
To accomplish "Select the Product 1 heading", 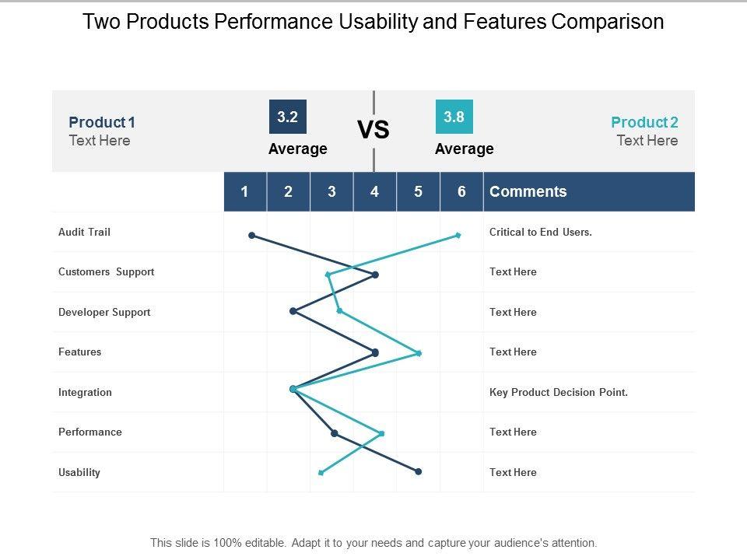I will point(102,122).
